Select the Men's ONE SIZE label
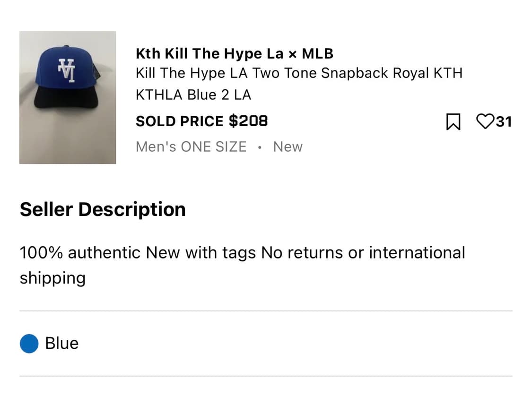 pos(191,146)
